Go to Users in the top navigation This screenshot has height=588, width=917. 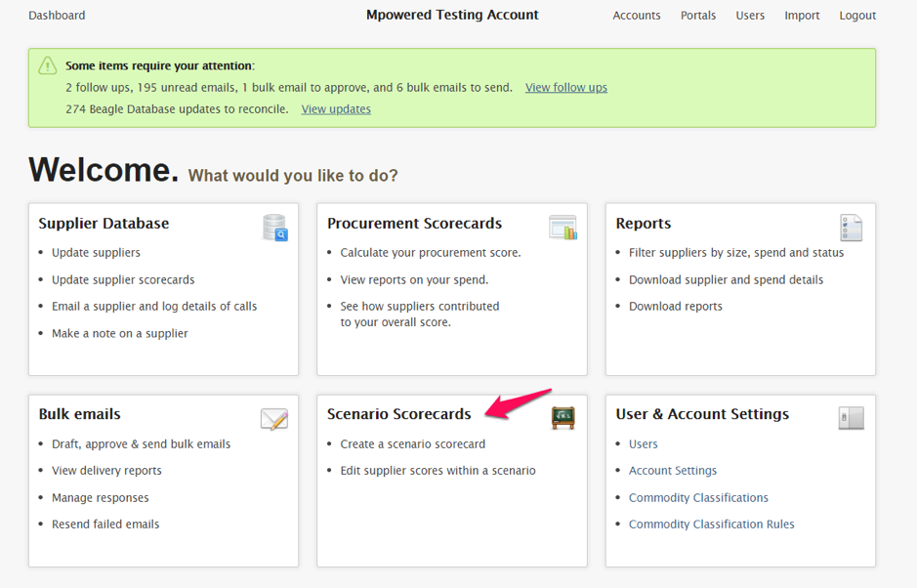[x=750, y=16]
